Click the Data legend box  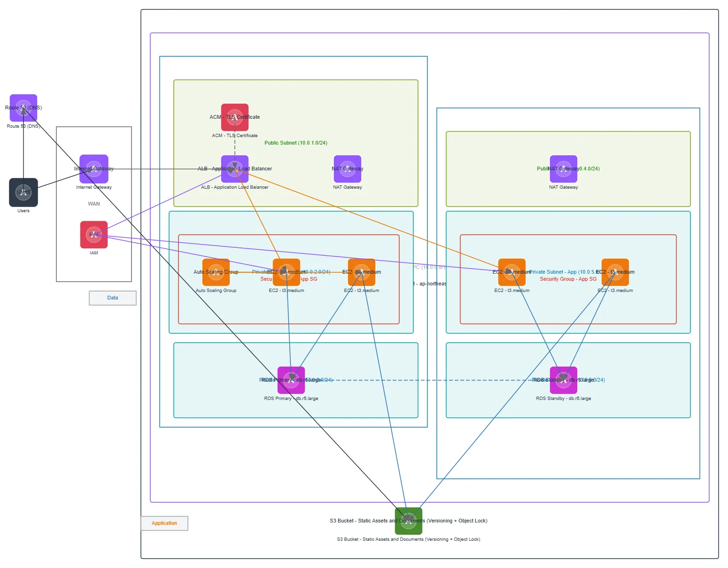(x=113, y=298)
